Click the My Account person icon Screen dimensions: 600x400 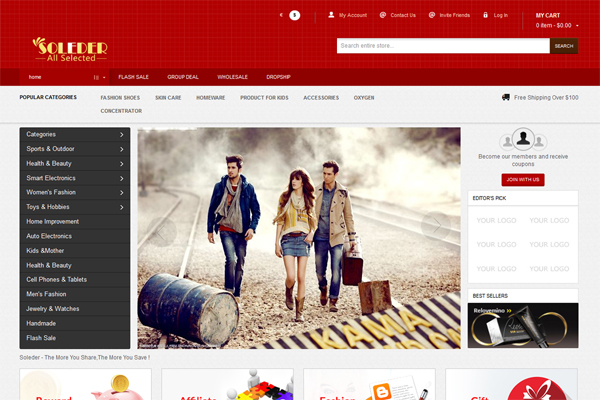[x=331, y=15]
